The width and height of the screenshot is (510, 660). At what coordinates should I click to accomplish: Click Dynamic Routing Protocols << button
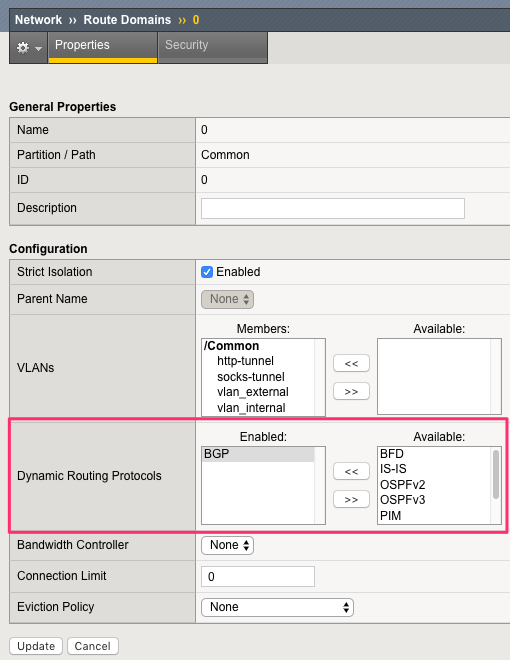pyautogui.click(x=351, y=471)
